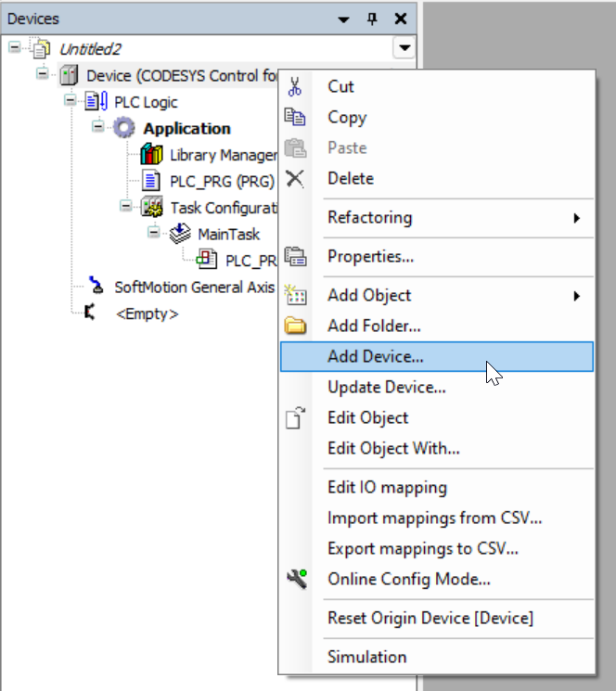This screenshot has width=616, height=691.
Task: Click the Application gear icon
Action: [x=124, y=128]
